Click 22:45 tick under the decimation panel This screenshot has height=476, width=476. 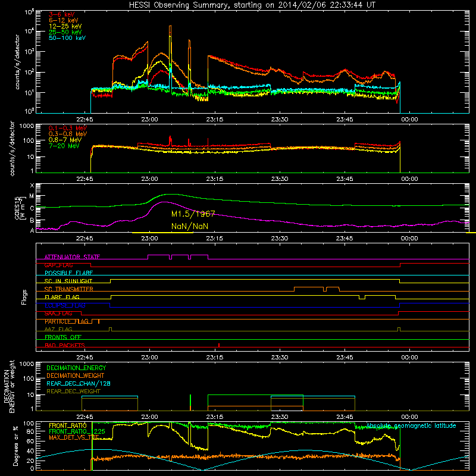(x=84, y=417)
